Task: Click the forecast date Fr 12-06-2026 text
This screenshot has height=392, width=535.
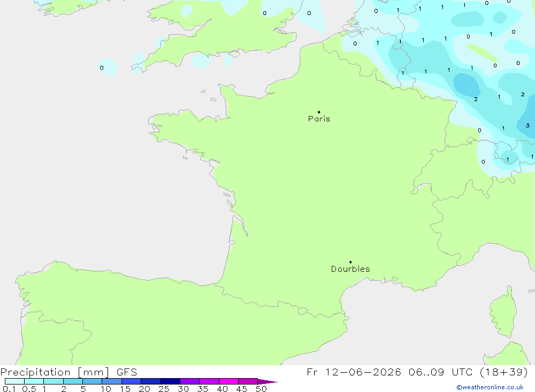Action: (x=354, y=372)
